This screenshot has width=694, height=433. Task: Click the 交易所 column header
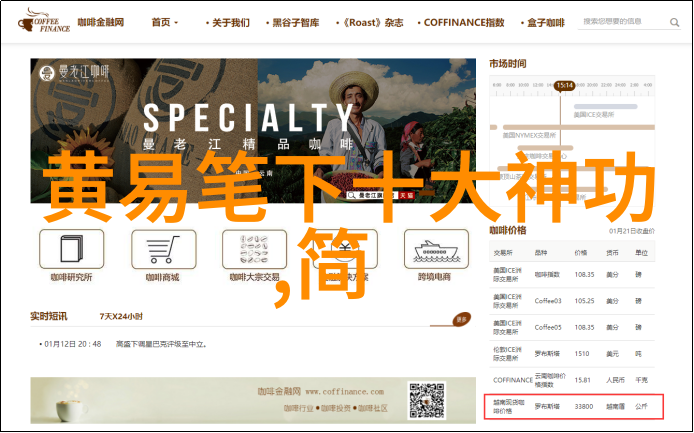[503, 252]
